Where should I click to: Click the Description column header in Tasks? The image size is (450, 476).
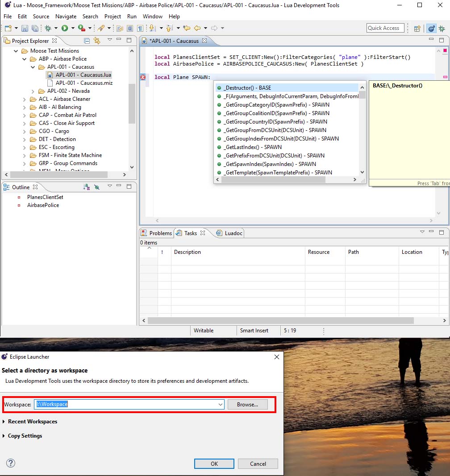187,252
